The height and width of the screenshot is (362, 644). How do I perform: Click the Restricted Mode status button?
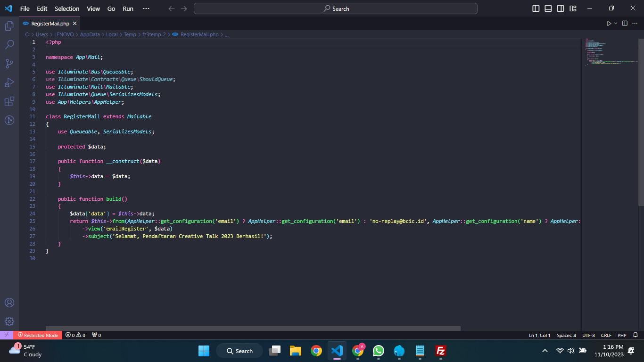tap(38, 335)
